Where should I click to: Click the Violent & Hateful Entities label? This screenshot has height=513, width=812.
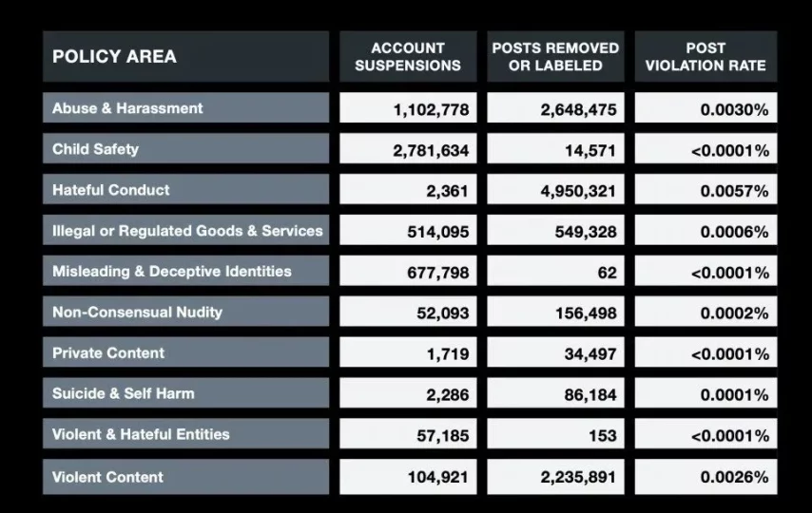coord(185,434)
